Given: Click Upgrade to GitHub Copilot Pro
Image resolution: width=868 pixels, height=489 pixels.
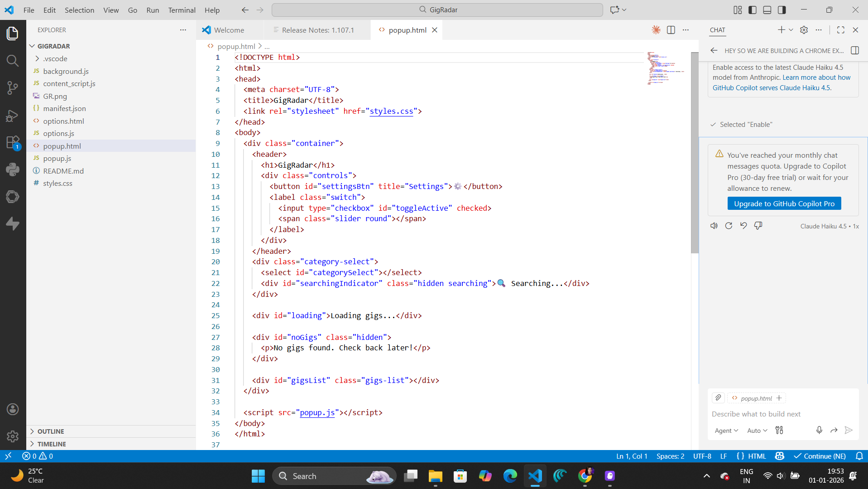Looking at the screenshot, I should (784, 203).
